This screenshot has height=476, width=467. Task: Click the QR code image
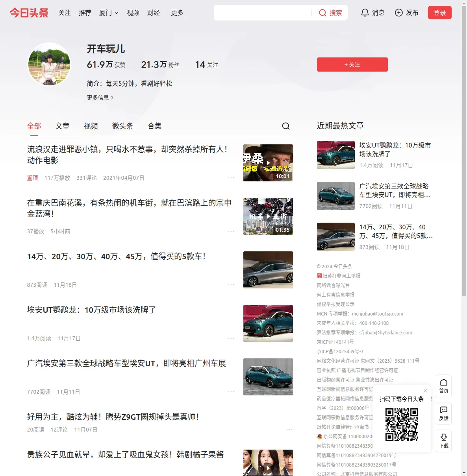402,424
